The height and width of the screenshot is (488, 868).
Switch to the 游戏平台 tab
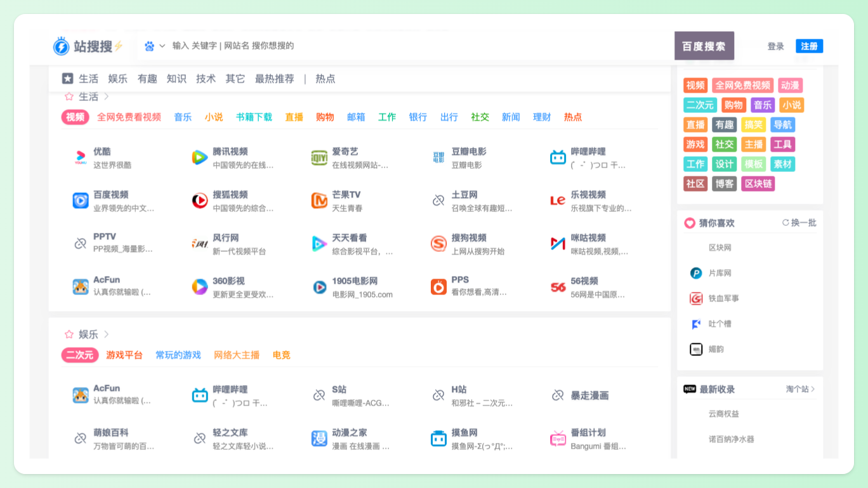pos(124,355)
